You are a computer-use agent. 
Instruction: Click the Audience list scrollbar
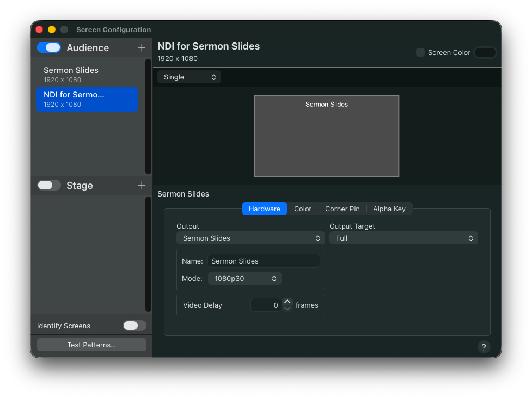tap(148, 117)
